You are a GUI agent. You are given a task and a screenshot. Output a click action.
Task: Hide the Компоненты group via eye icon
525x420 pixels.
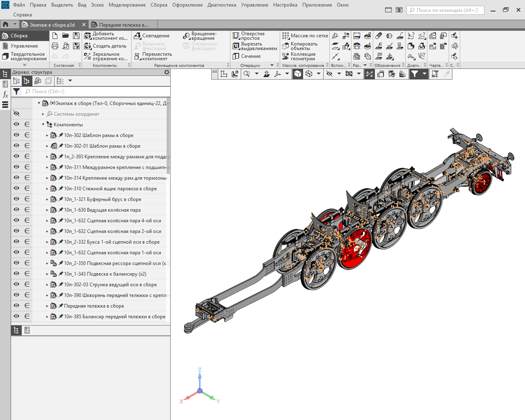(x=16, y=124)
